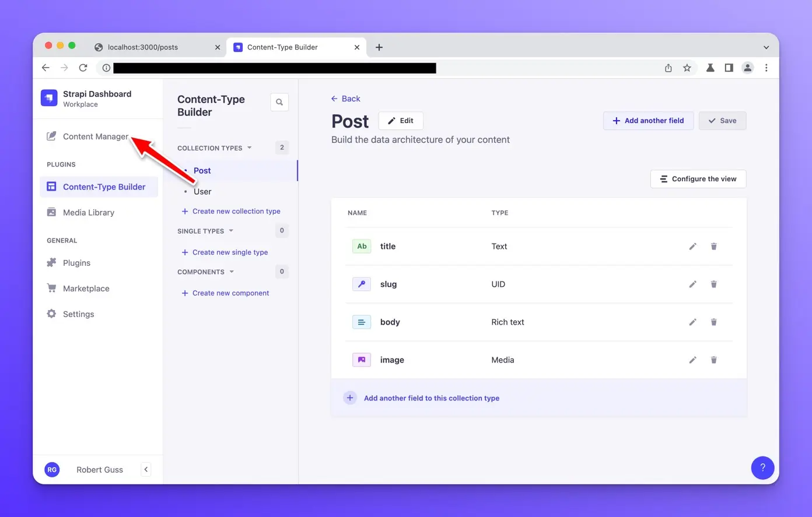This screenshot has width=812, height=517.
Task: Open a new browser tab
Action: (379, 47)
